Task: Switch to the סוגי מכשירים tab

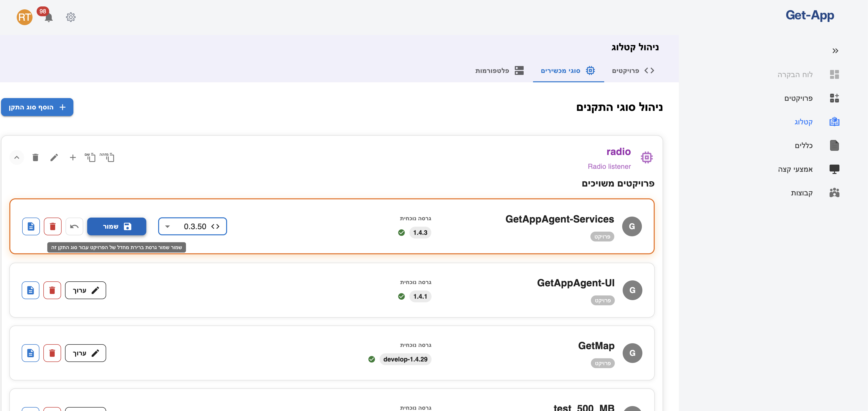Action: [x=568, y=71]
